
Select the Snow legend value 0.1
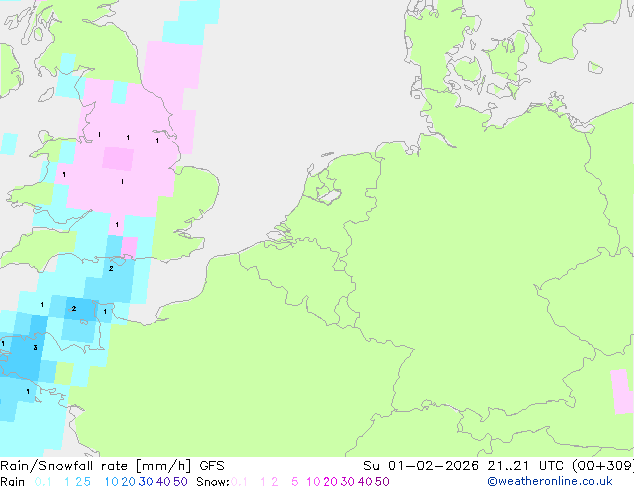pyautogui.click(x=239, y=482)
